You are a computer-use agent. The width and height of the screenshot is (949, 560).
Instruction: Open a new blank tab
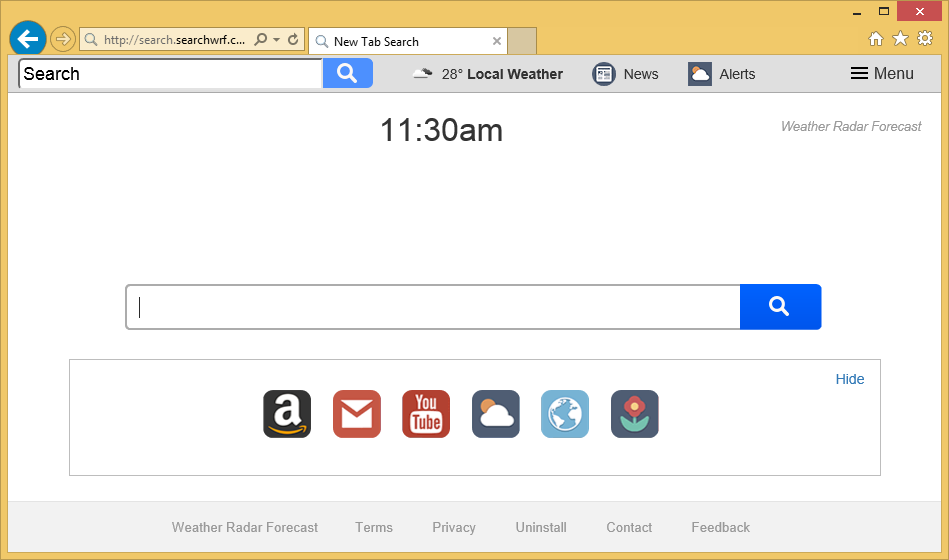(522, 41)
